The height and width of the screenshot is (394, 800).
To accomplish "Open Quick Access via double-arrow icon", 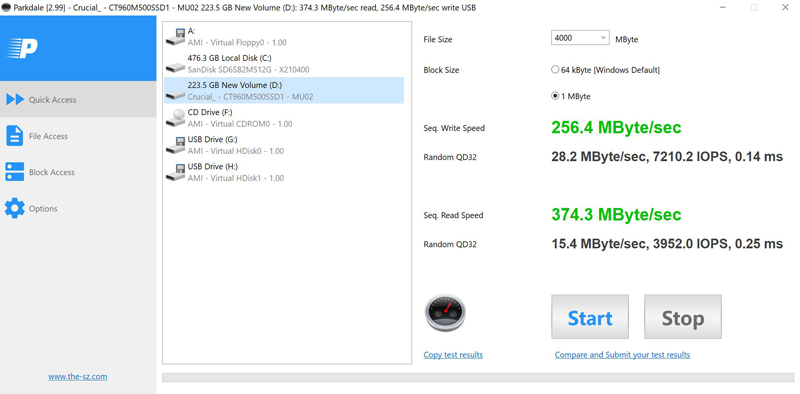I will (15, 100).
